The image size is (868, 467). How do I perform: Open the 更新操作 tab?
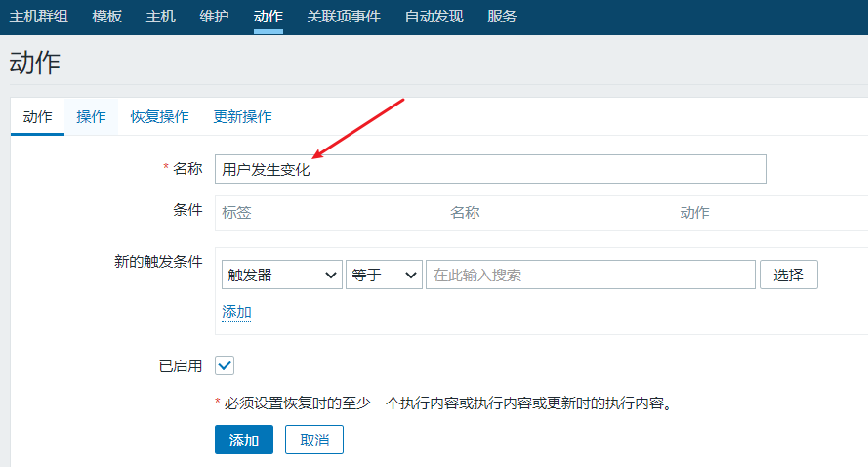[242, 117]
